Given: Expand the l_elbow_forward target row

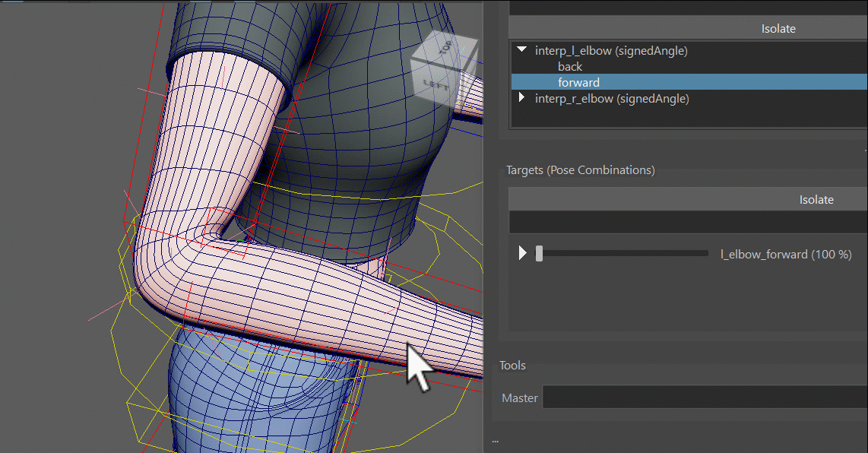Looking at the screenshot, I should pyautogui.click(x=523, y=254).
